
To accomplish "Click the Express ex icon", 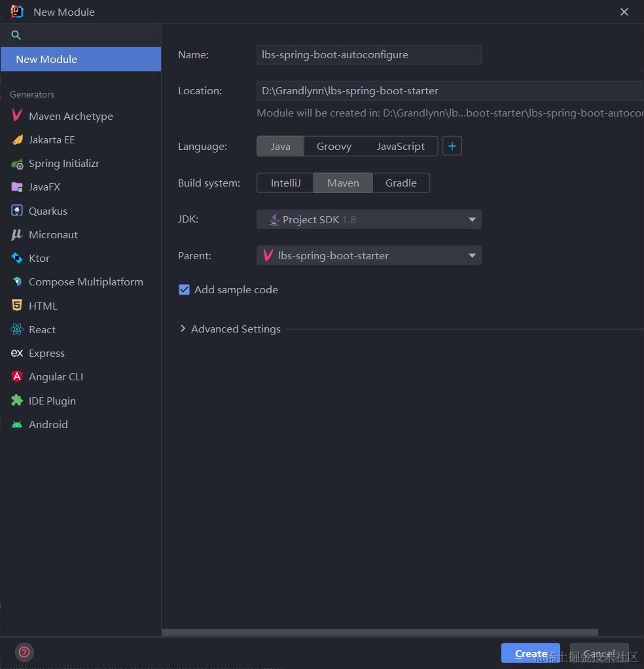I will pyautogui.click(x=17, y=353).
